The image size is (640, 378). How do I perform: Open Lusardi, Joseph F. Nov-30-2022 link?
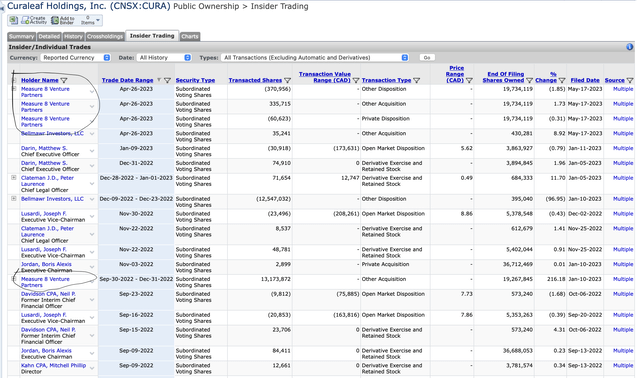point(44,213)
